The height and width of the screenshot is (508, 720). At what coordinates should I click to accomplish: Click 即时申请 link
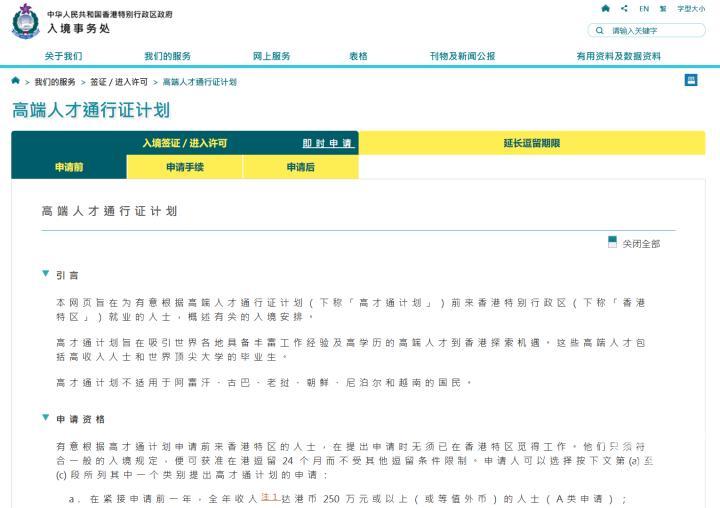tap(327, 143)
